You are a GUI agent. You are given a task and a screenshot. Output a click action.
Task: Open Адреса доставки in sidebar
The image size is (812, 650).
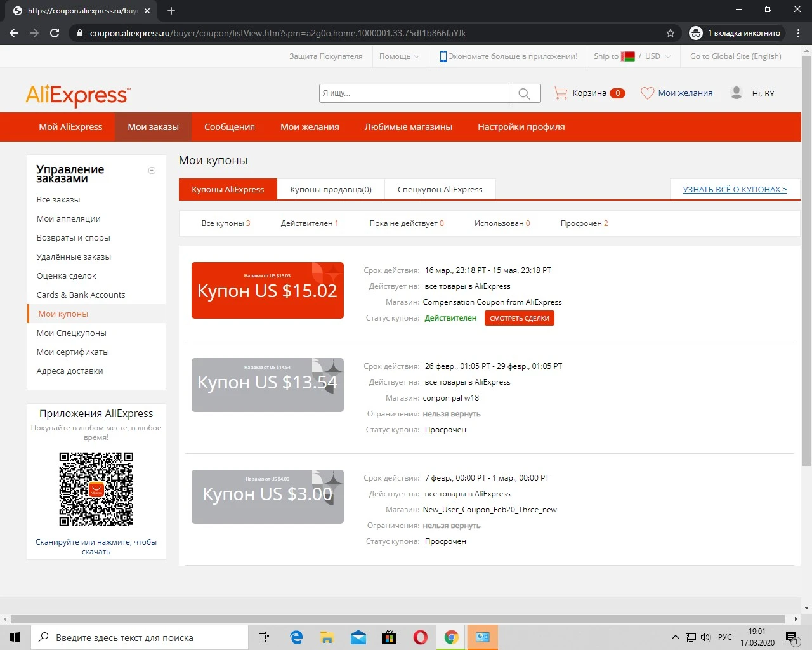pos(70,371)
